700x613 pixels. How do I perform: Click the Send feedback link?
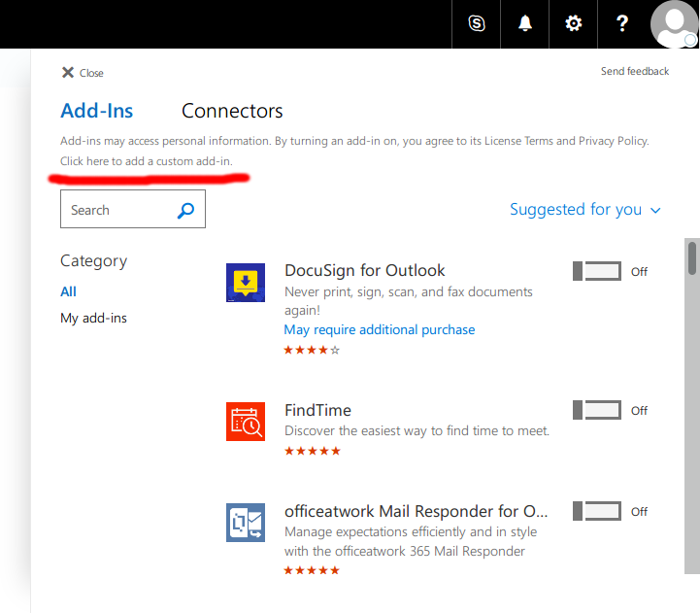(x=635, y=72)
